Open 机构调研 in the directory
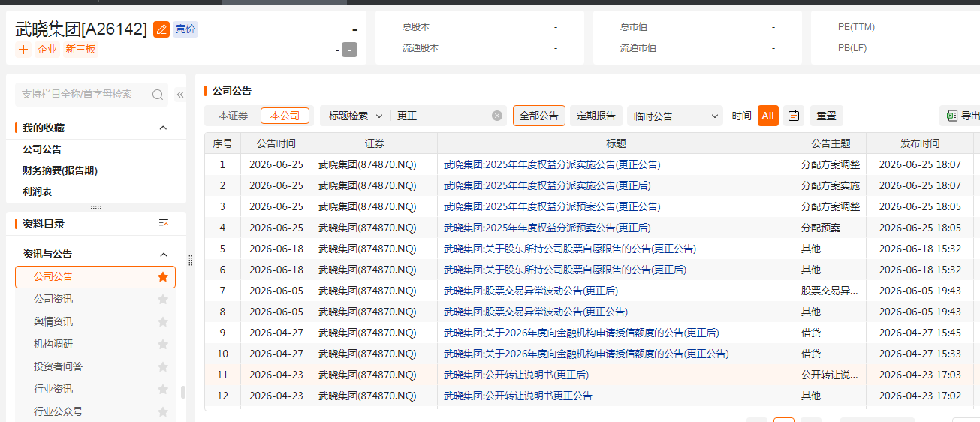 click(53, 345)
